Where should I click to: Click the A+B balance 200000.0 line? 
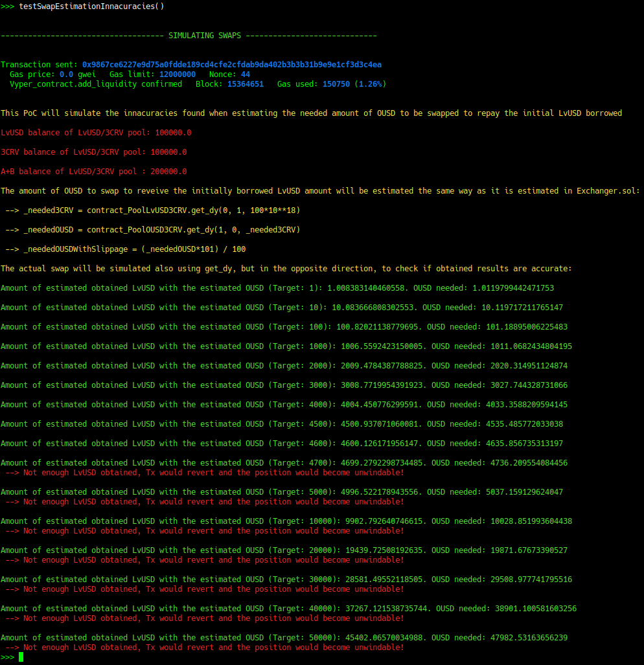pyautogui.click(x=94, y=172)
